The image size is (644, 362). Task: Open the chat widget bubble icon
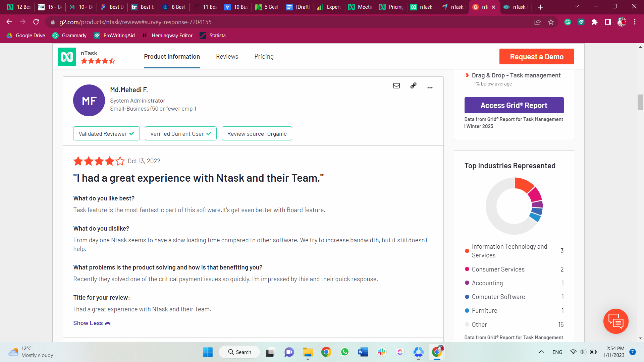[x=615, y=321]
